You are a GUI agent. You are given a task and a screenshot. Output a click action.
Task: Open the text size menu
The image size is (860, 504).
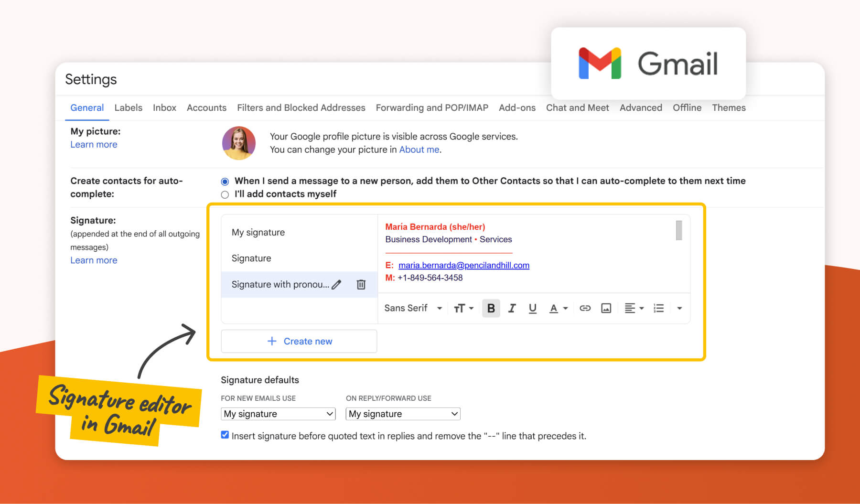point(463,308)
